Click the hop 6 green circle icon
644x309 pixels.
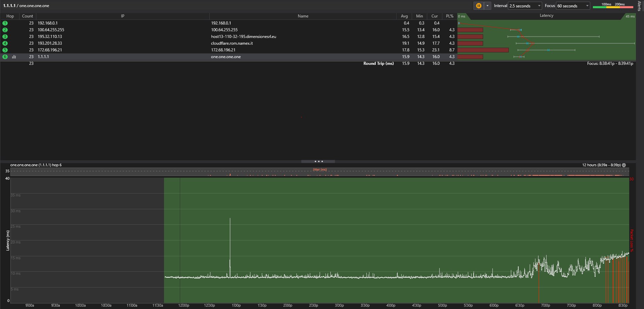click(x=5, y=57)
